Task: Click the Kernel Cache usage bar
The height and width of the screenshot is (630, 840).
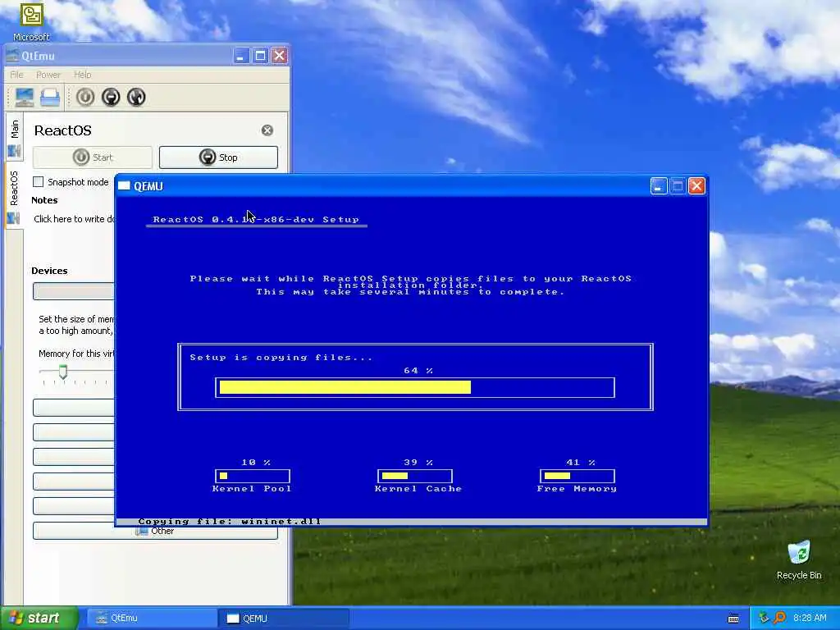Action: pos(415,476)
